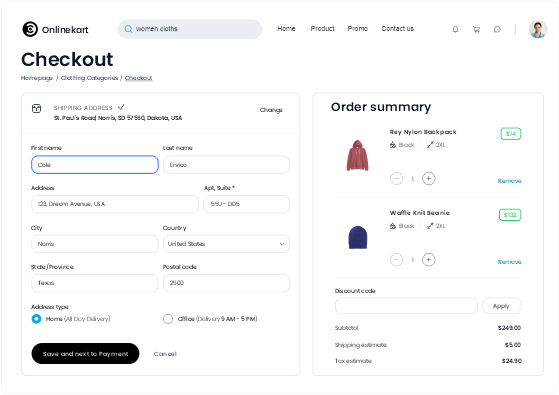Image resolution: width=559 pixels, height=395 pixels.
Task: Click the Discount code input field
Action: coord(406,306)
